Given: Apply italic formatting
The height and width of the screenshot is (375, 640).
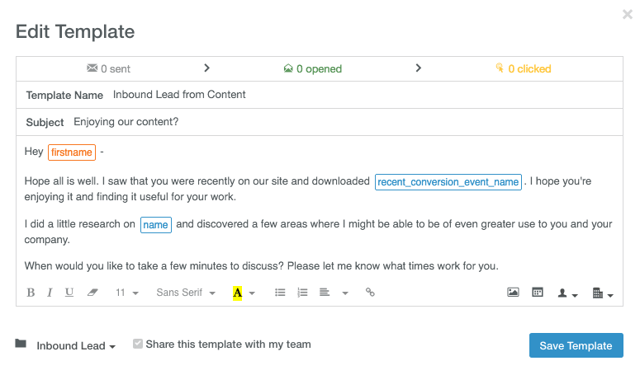Looking at the screenshot, I should tap(50, 293).
